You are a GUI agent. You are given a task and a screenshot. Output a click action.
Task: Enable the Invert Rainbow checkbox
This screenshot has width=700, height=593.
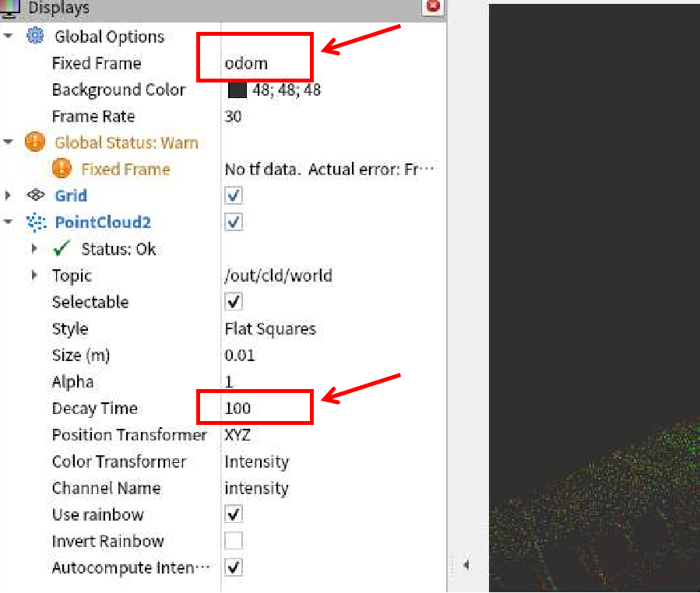pyautogui.click(x=234, y=541)
